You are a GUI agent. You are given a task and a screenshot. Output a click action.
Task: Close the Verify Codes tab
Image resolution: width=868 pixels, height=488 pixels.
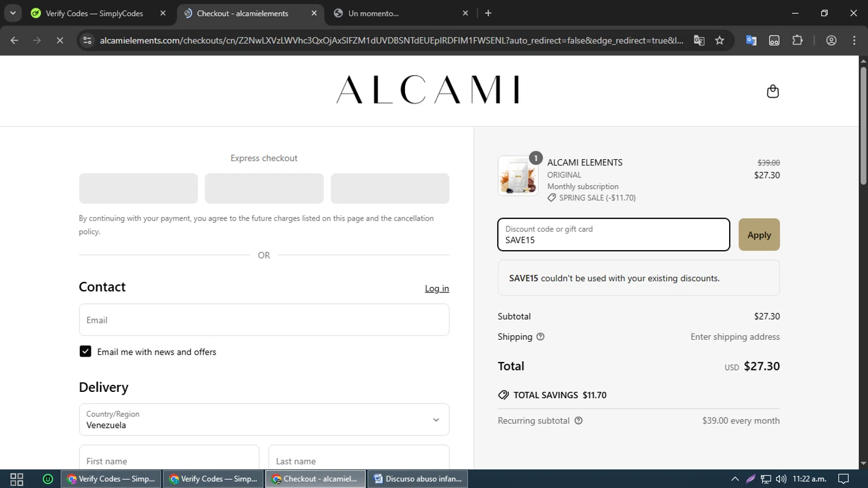163,13
